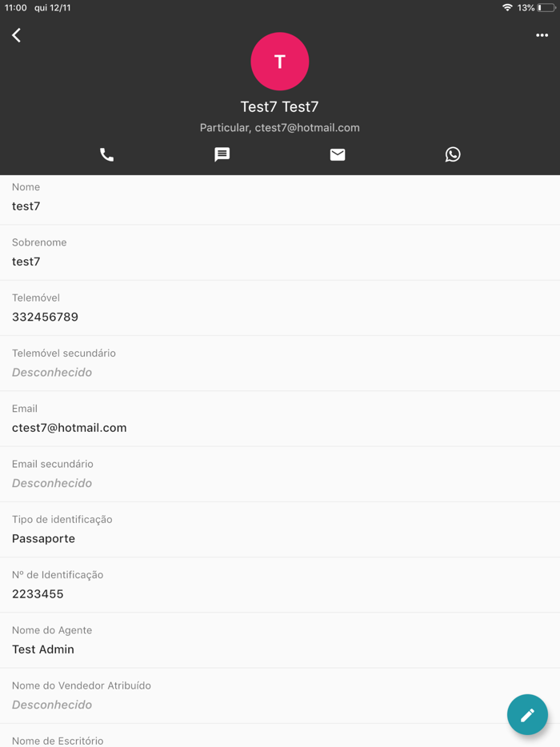
Task: Select the Sobrenome field value
Action: [x=26, y=262]
